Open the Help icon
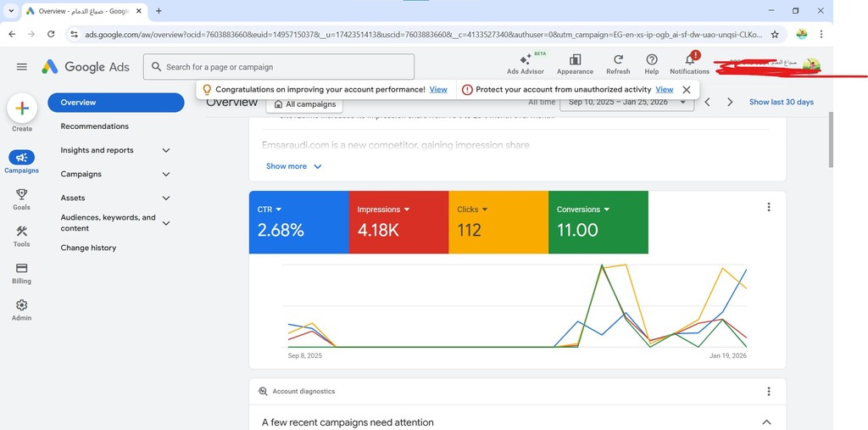The width and height of the screenshot is (868, 430). (x=651, y=60)
